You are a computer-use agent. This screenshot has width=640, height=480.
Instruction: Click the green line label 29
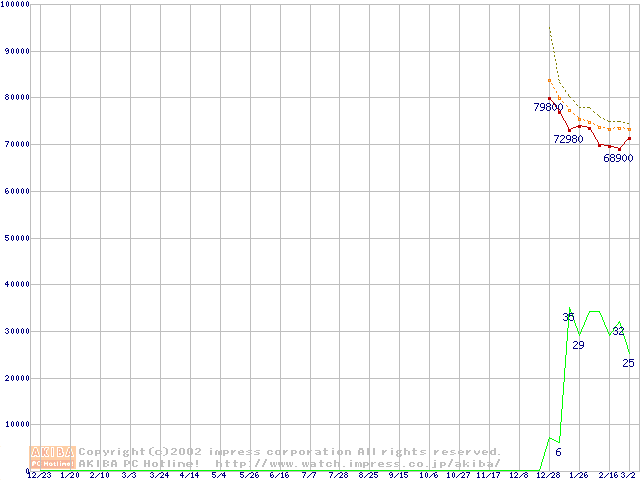pyautogui.click(x=578, y=345)
